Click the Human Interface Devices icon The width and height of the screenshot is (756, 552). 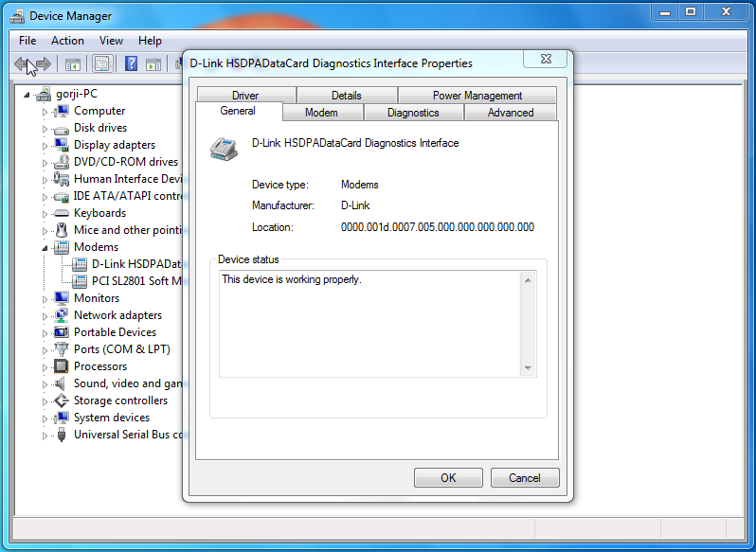62,179
